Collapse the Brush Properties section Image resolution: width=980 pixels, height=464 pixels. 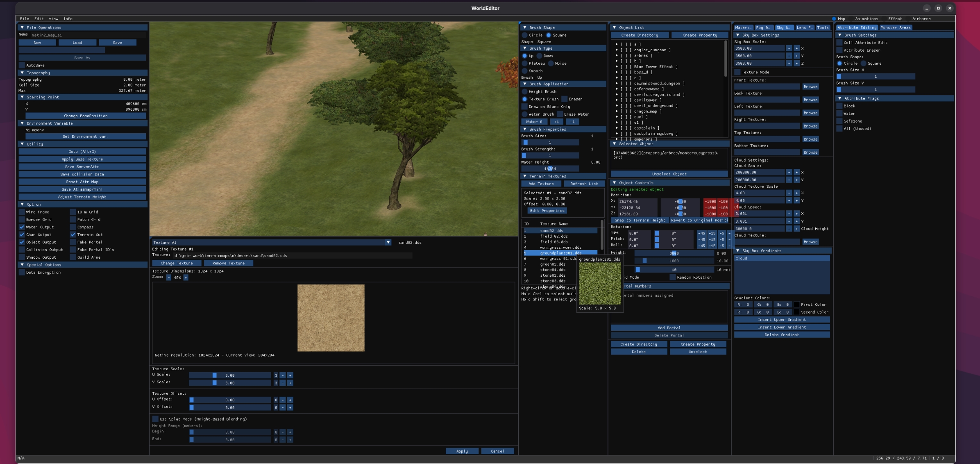525,129
